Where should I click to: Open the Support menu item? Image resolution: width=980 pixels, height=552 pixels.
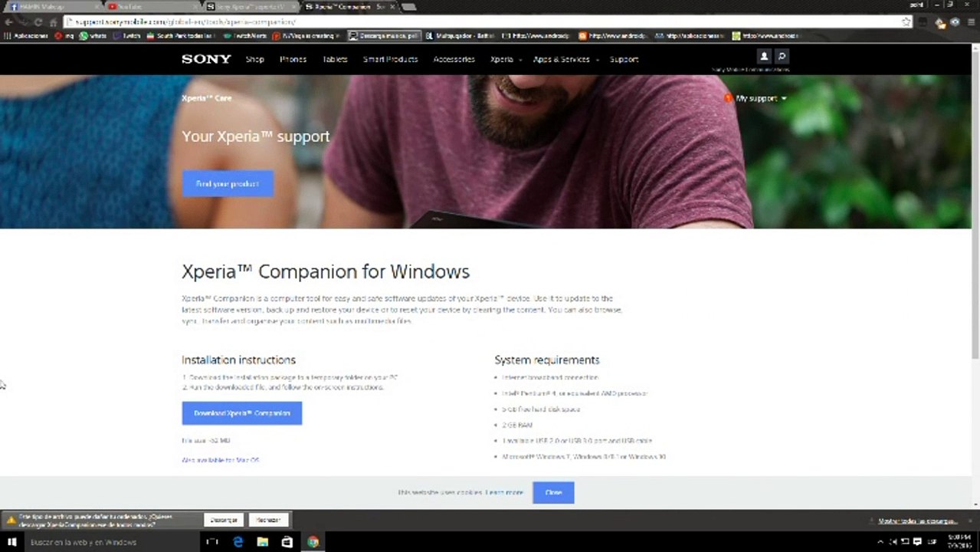coord(624,59)
